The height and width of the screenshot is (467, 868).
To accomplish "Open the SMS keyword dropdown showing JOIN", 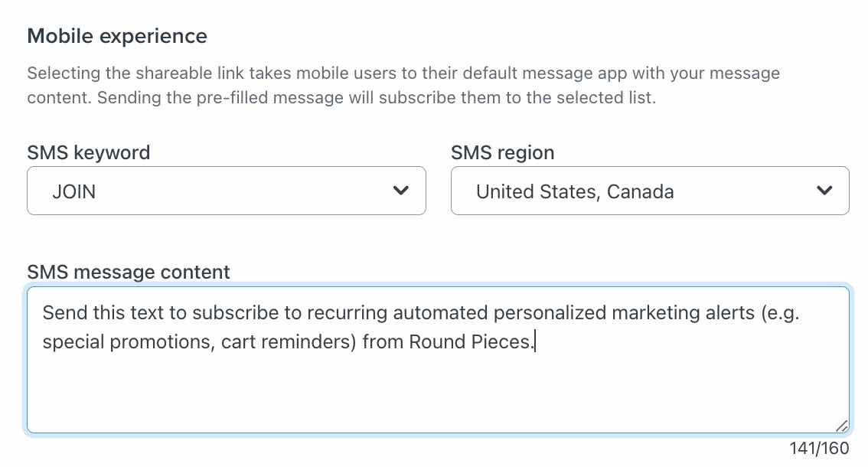I will pyautogui.click(x=227, y=191).
